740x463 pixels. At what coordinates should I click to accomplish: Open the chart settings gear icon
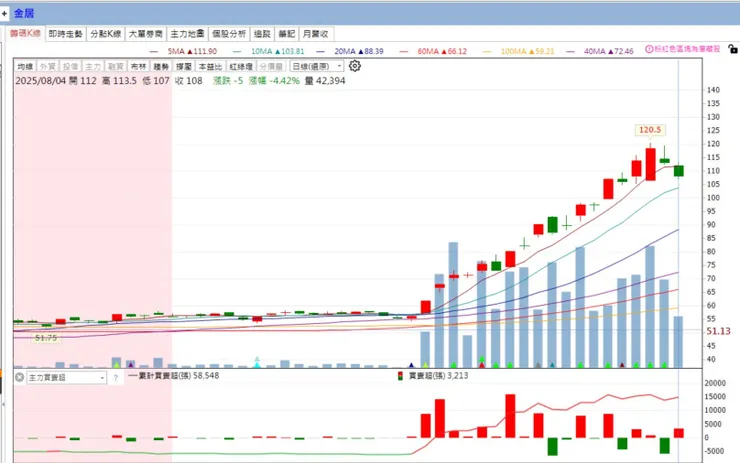pyautogui.click(x=355, y=66)
